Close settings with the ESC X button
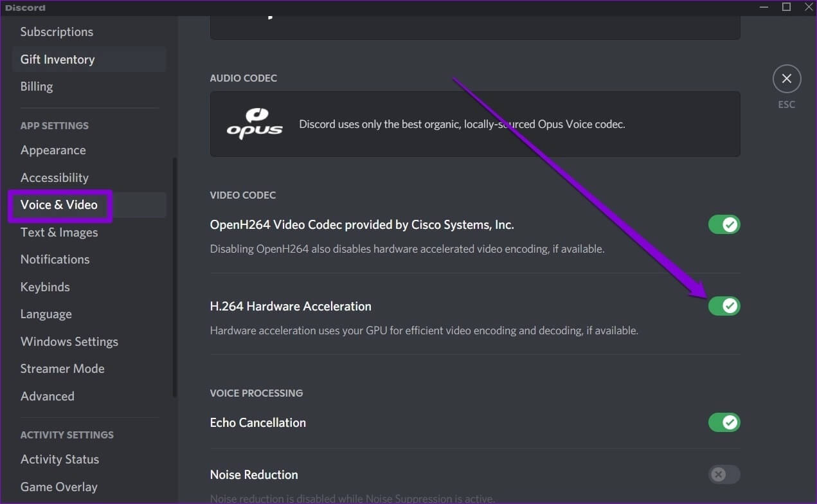 coord(786,79)
